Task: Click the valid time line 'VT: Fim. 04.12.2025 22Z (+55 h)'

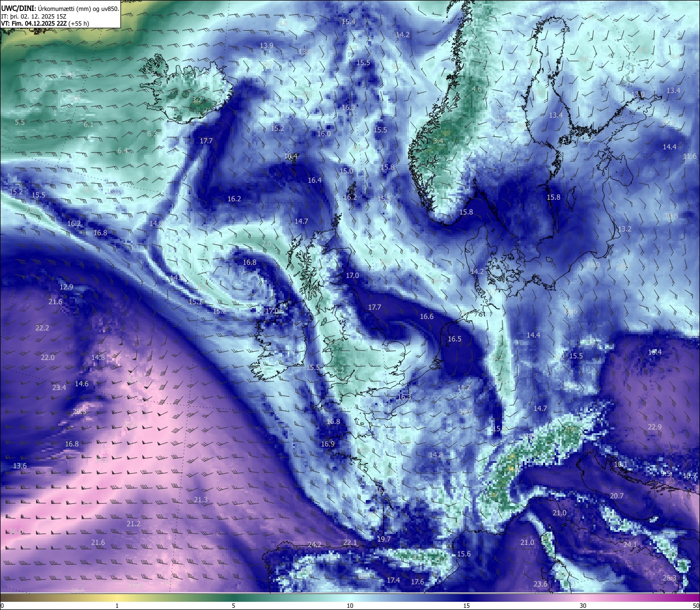Action: (x=45, y=24)
